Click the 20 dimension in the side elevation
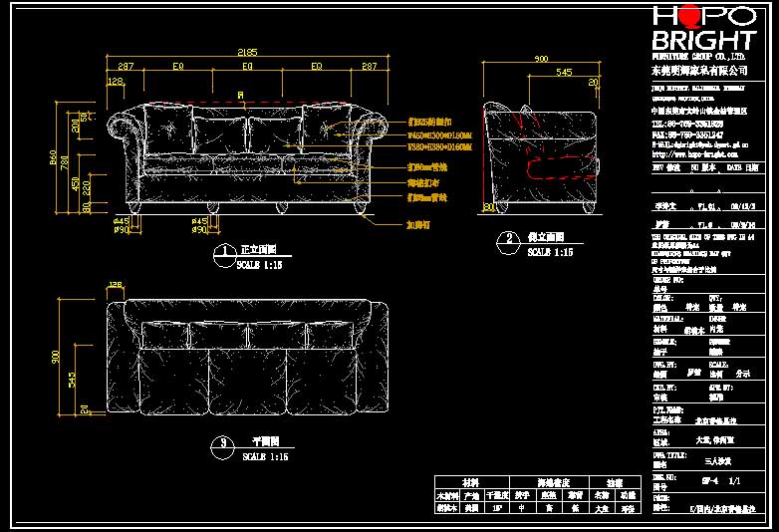The height and width of the screenshot is (532, 779). (594, 82)
